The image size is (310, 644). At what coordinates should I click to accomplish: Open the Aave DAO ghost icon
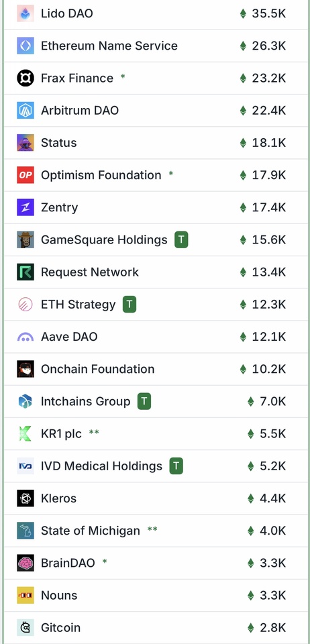[x=25, y=337]
